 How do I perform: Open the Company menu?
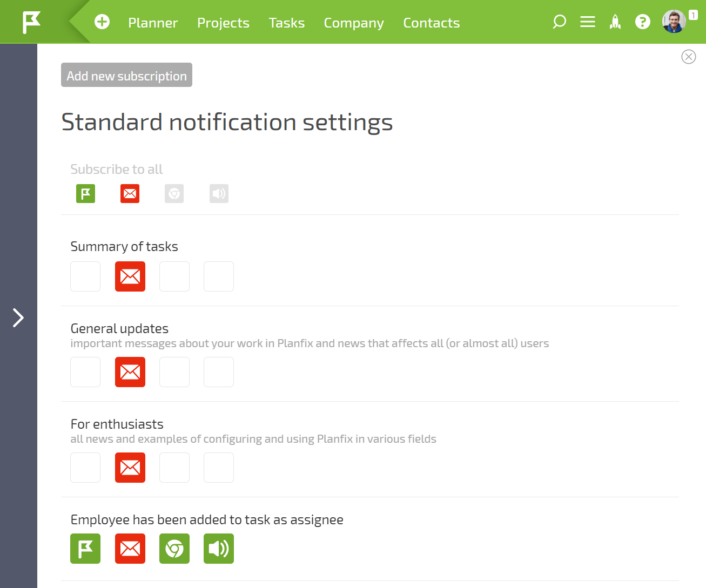(x=354, y=23)
